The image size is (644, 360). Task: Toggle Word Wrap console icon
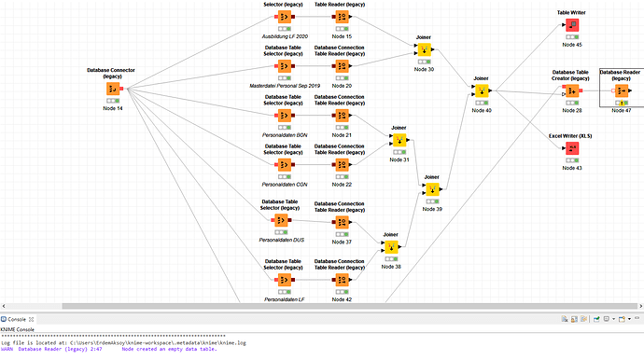pos(583,319)
